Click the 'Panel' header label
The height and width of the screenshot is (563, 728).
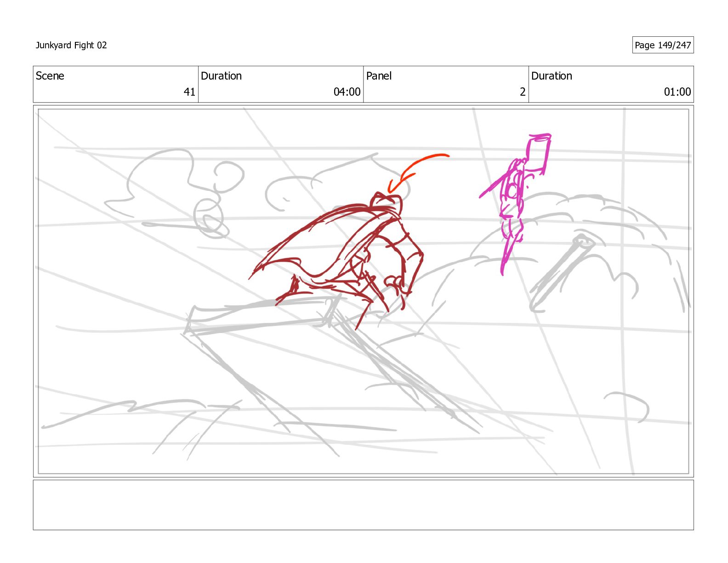(379, 76)
